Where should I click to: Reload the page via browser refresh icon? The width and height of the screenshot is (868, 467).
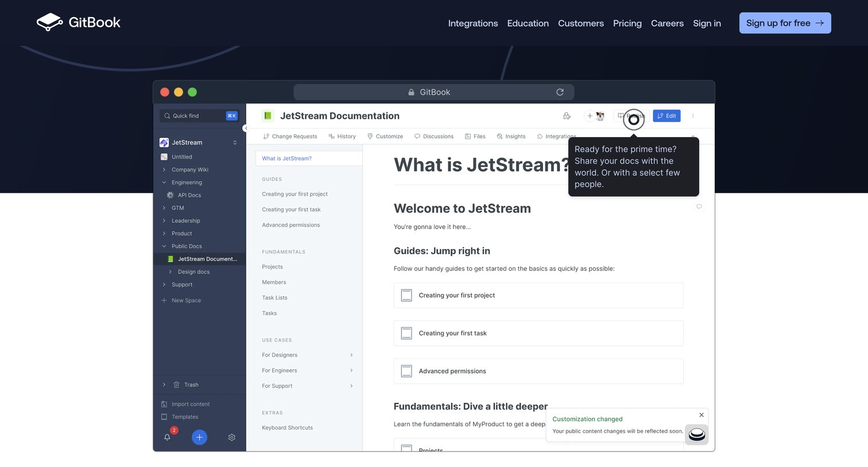[x=560, y=92]
